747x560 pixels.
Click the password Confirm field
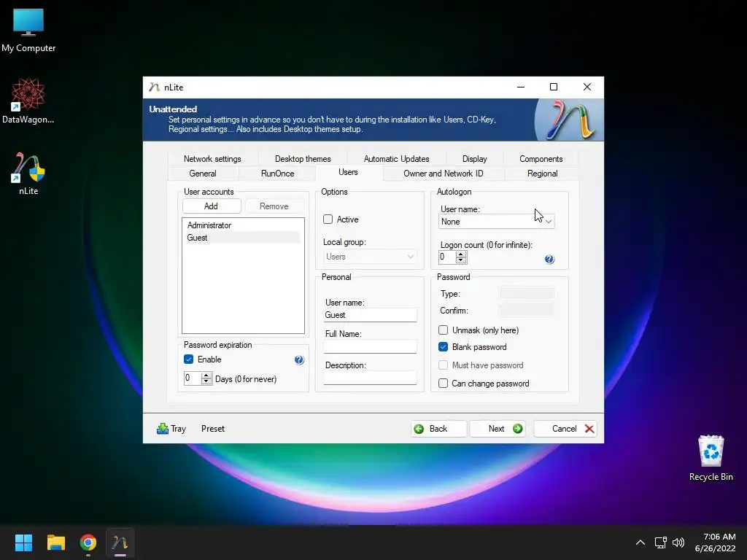click(527, 311)
